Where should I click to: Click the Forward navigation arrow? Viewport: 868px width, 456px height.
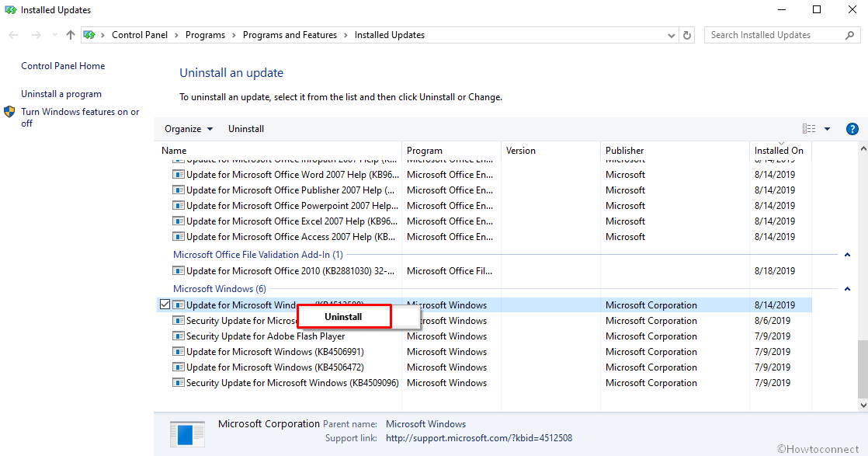36,35
